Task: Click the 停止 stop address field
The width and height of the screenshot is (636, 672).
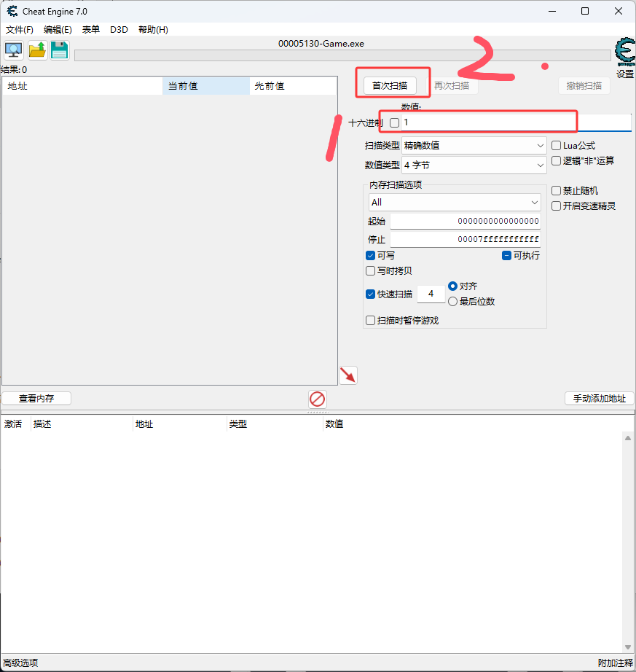Action: 465,239
